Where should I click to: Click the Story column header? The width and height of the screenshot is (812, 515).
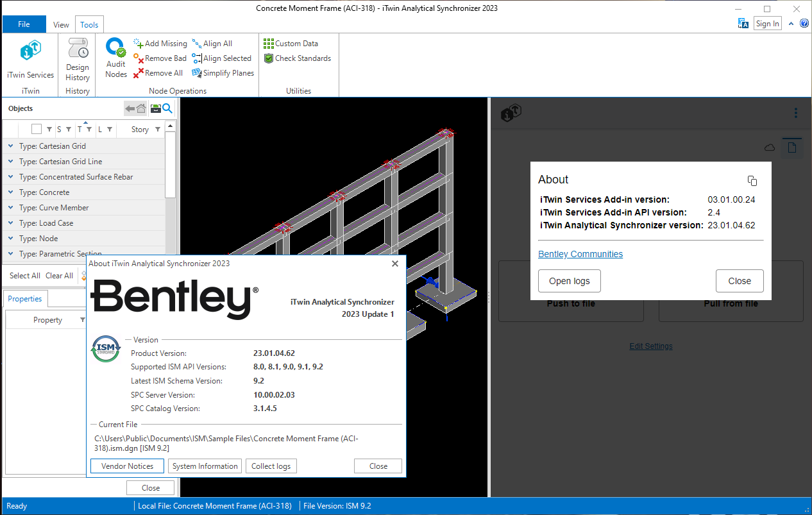(x=140, y=130)
